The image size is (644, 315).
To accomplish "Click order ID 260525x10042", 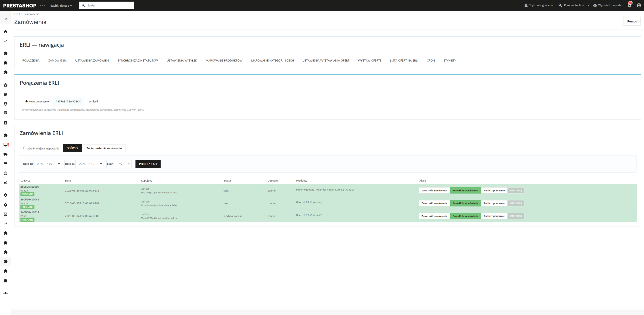I will pyautogui.click(x=30, y=200).
